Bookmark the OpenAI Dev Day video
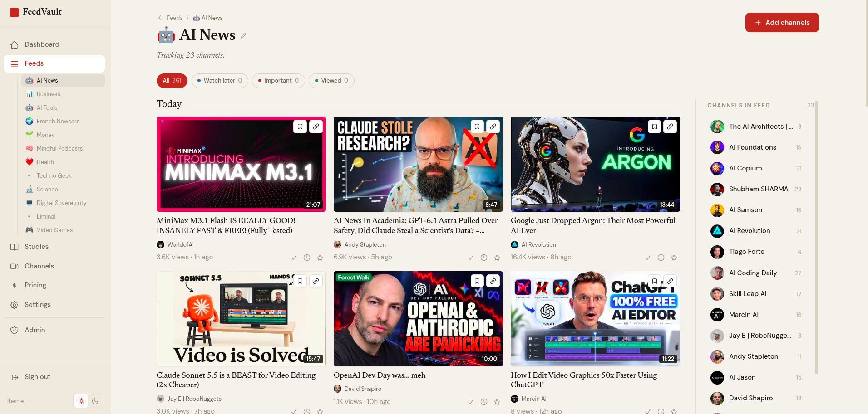 coord(477,281)
